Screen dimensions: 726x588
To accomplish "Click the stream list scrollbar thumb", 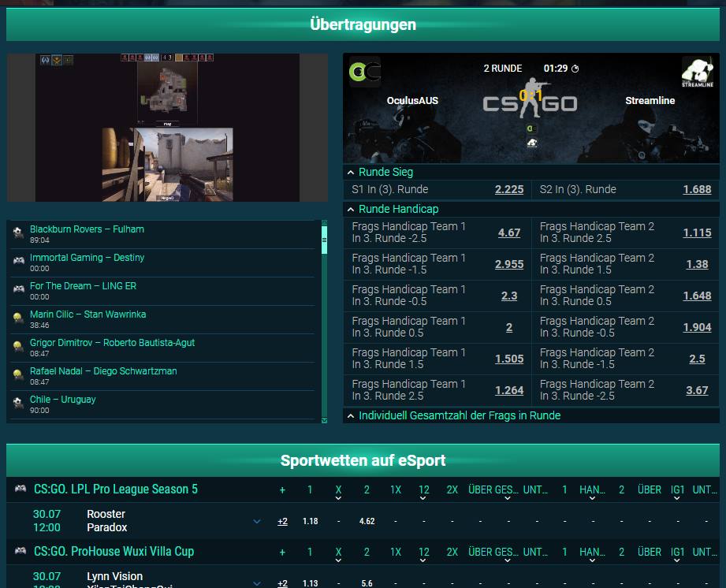I will [x=324, y=240].
